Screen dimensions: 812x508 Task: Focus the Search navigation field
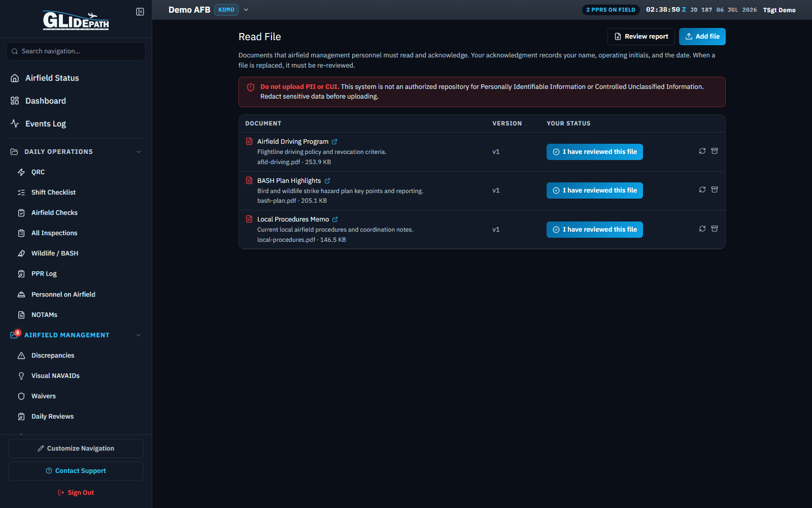pyautogui.click(x=76, y=51)
